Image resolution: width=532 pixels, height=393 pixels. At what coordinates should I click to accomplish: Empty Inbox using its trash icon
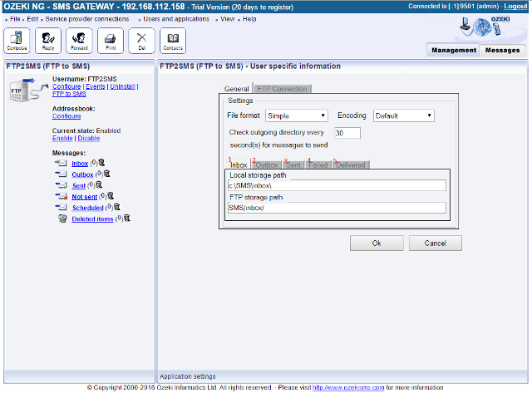[101, 163]
